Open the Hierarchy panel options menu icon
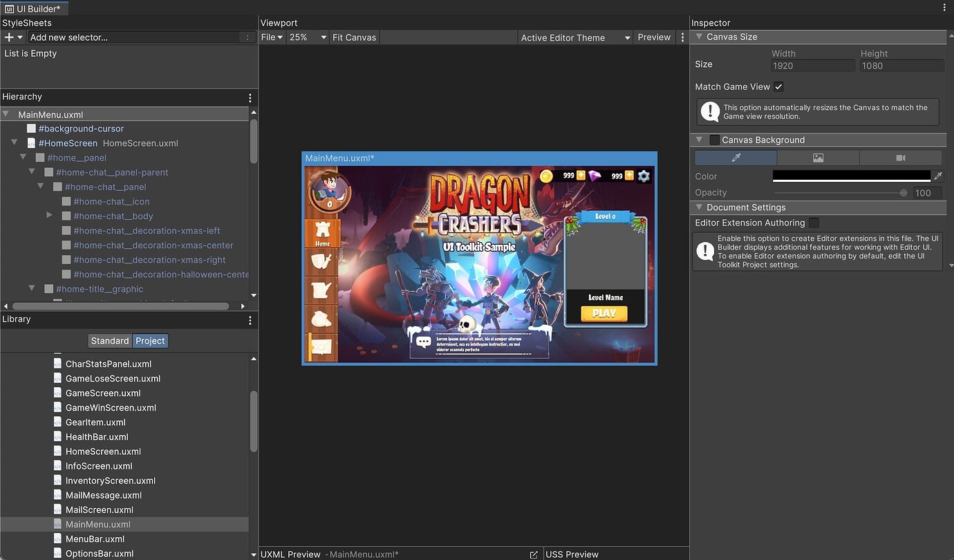The image size is (954, 560). [250, 97]
